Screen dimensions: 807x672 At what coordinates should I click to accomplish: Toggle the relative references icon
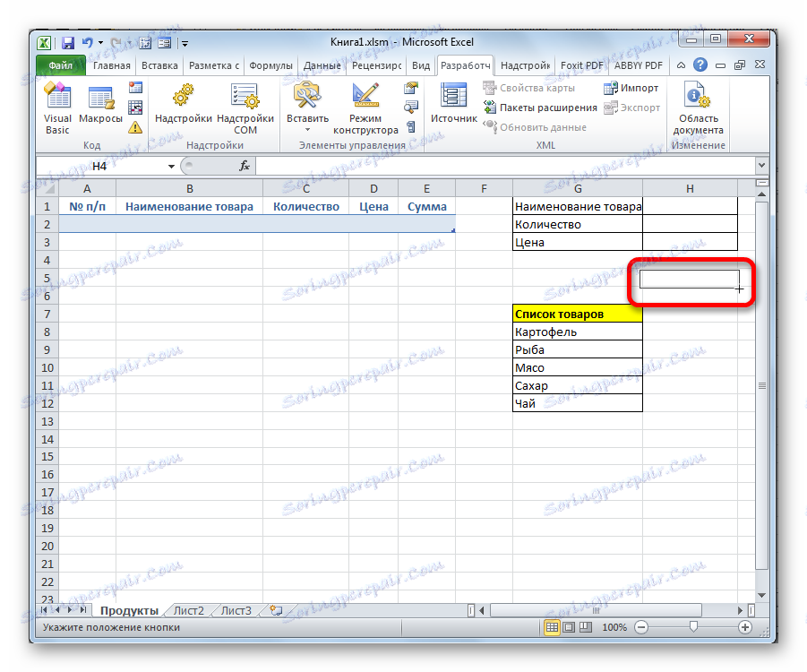tap(135, 108)
